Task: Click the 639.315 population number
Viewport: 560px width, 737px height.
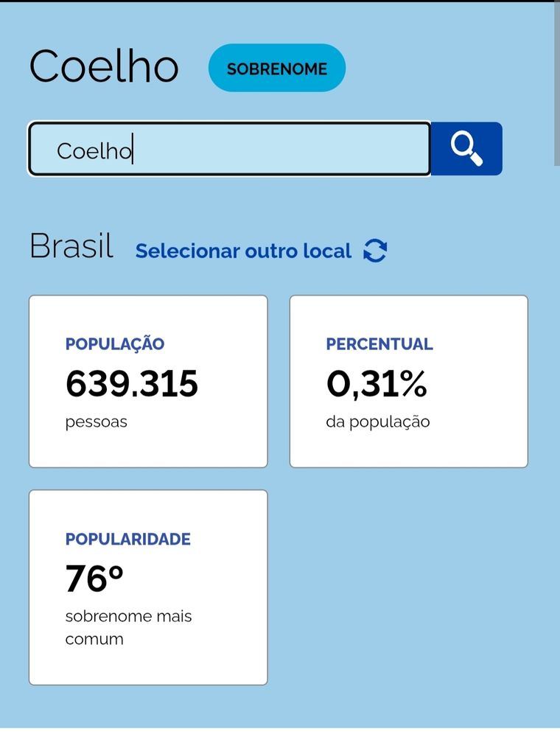Action: click(132, 384)
